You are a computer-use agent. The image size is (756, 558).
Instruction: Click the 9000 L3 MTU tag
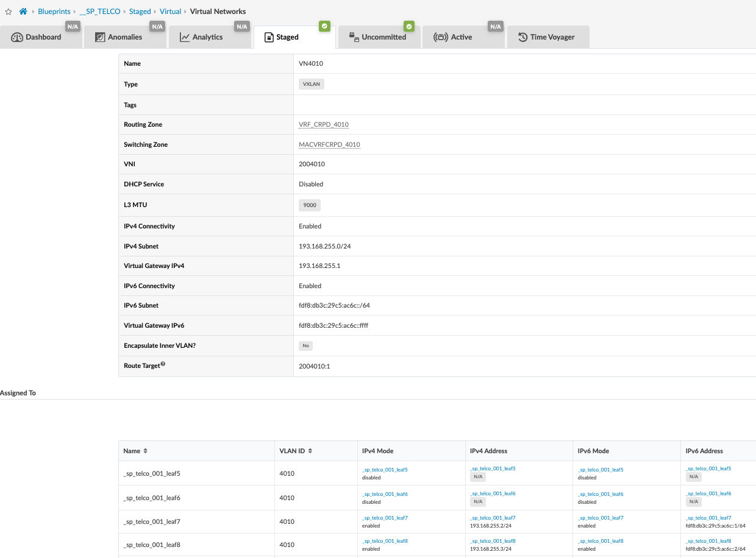pyautogui.click(x=310, y=205)
